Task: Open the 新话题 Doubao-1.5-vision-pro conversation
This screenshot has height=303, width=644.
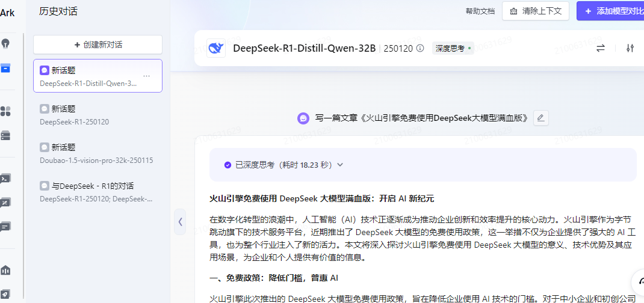Action: (98, 153)
